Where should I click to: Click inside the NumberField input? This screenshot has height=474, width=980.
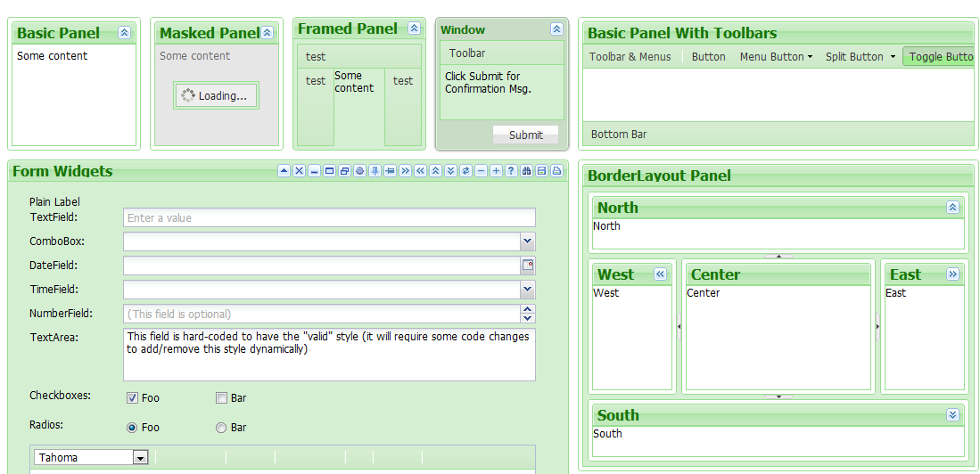pos(322,314)
